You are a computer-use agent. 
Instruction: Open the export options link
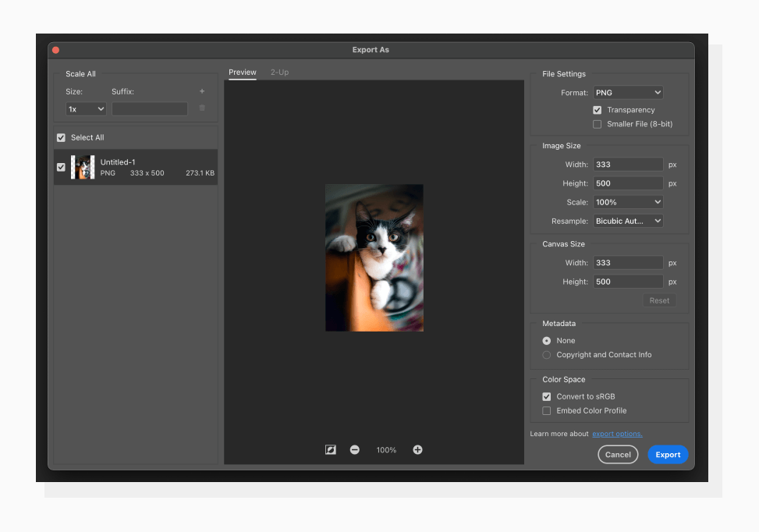click(x=617, y=433)
